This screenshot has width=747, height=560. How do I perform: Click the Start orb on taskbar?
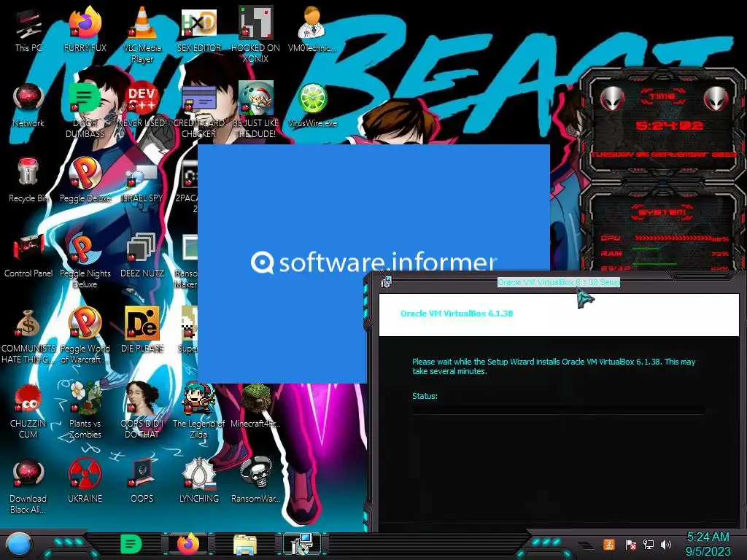click(x=19, y=545)
